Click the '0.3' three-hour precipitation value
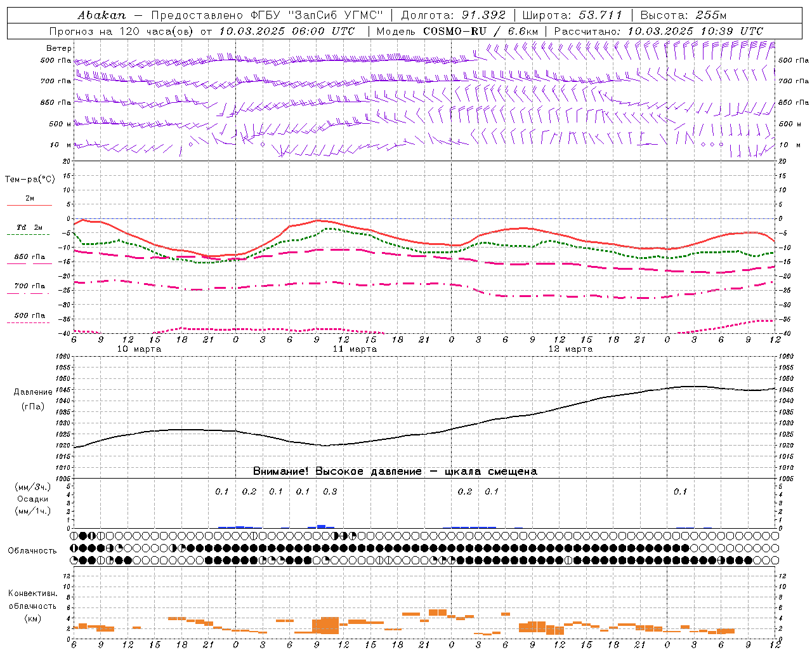812x650 pixels. point(330,492)
